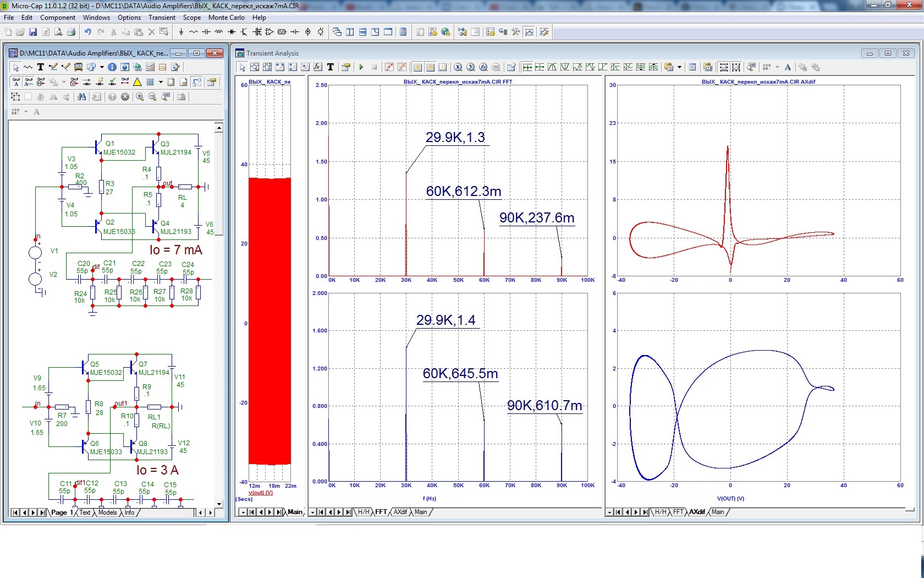Select the diode component icon
The width and height of the screenshot is (924, 578).
tap(232, 32)
